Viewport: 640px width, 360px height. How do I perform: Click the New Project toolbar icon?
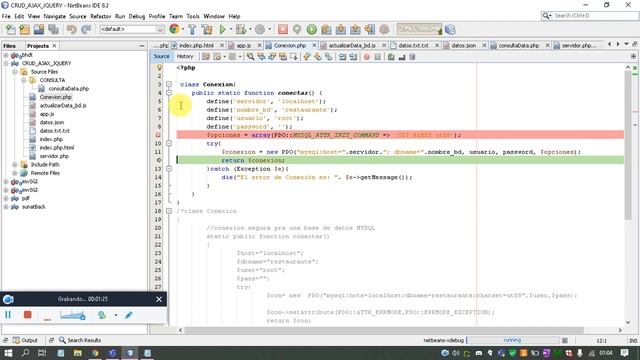(x=24, y=29)
